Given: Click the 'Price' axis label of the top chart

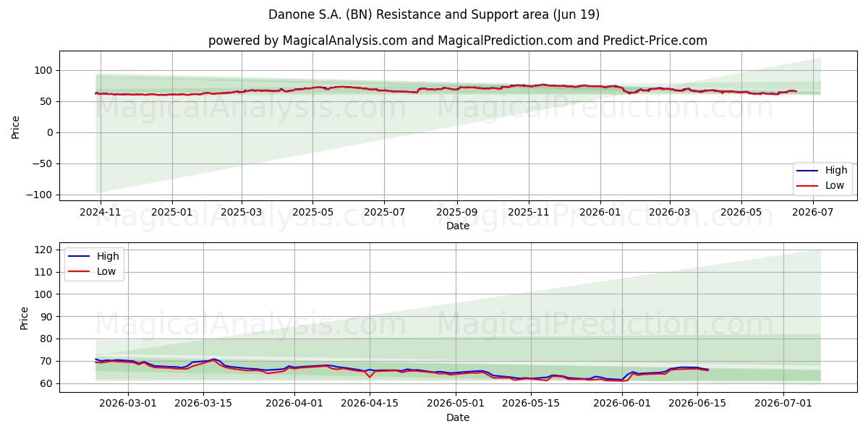Looking at the screenshot, I should tap(16, 126).
